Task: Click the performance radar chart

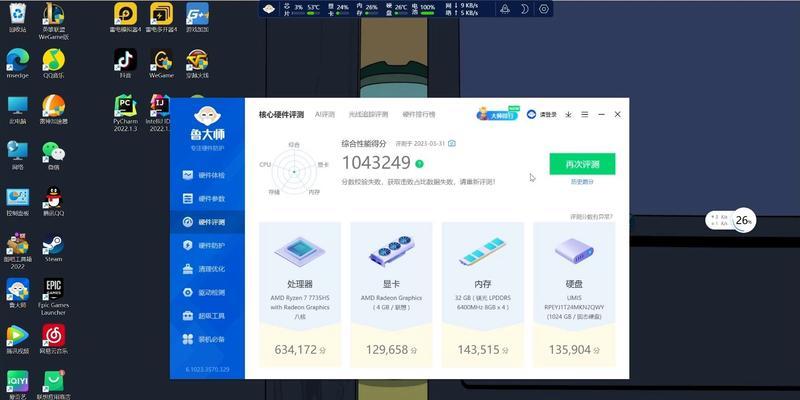Action: click(x=294, y=172)
